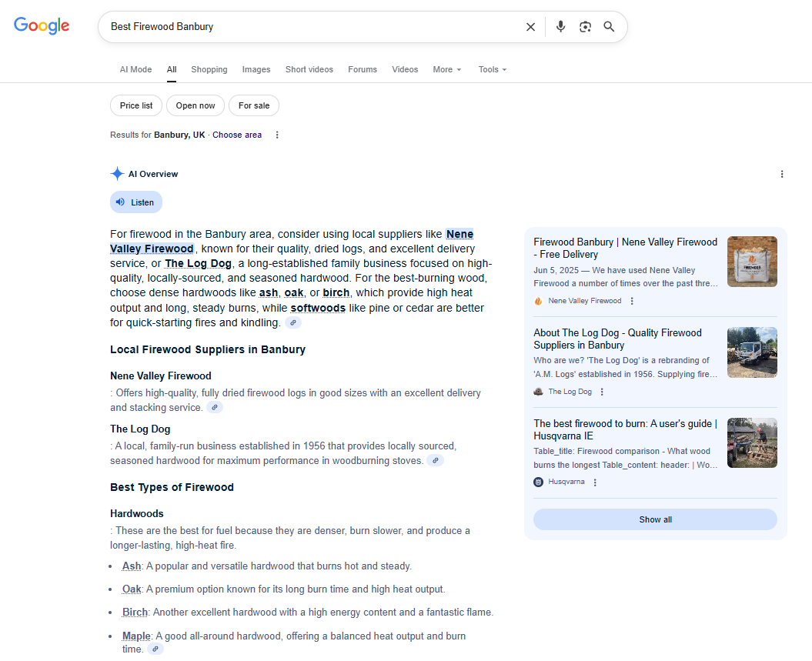Open options menu beside Choose area
The width and height of the screenshot is (812, 661).
click(277, 135)
